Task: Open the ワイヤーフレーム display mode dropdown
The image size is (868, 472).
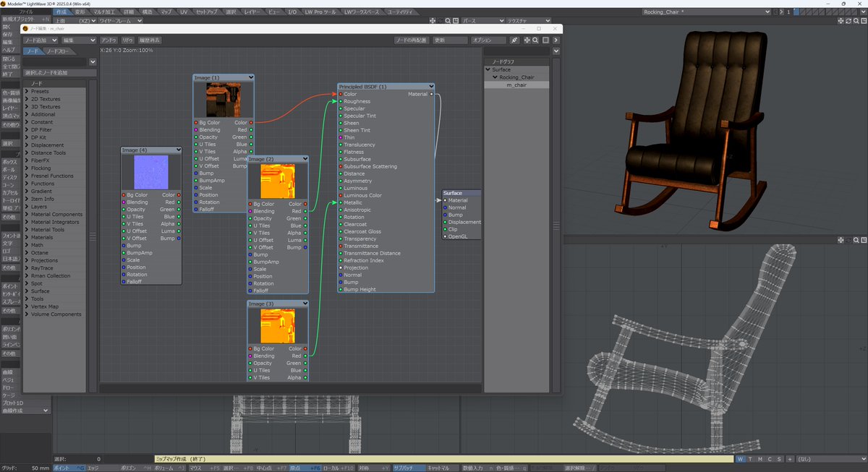Action: (x=120, y=21)
